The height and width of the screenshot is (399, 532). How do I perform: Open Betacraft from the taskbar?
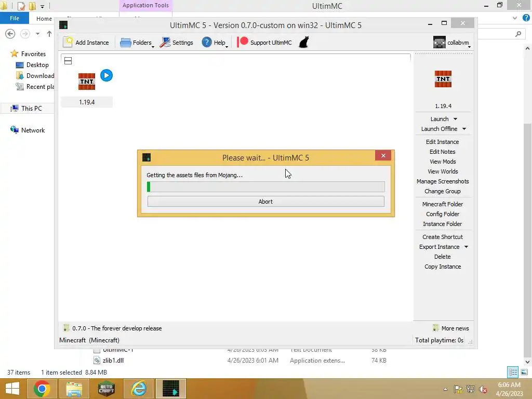point(106,389)
